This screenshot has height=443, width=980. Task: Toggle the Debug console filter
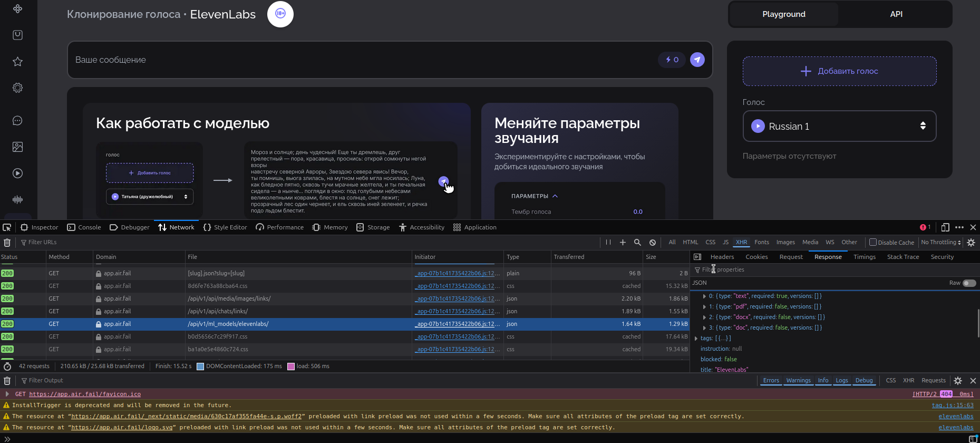click(864, 381)
